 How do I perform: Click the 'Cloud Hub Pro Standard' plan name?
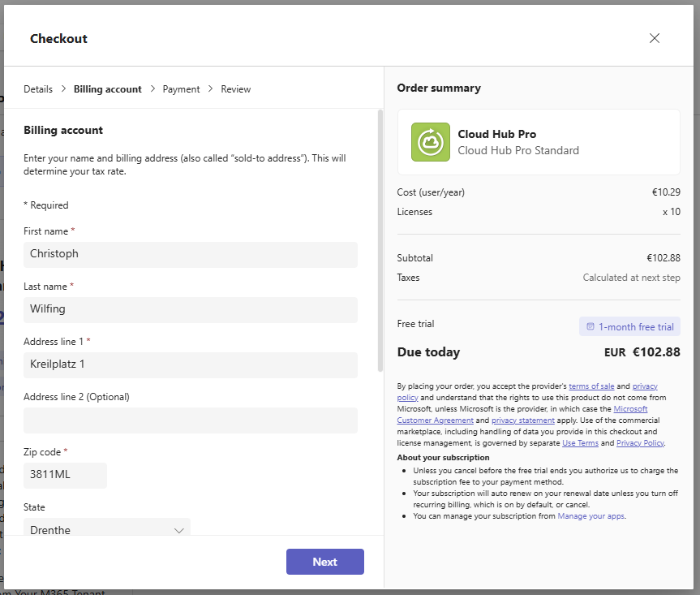click(518, 150)
